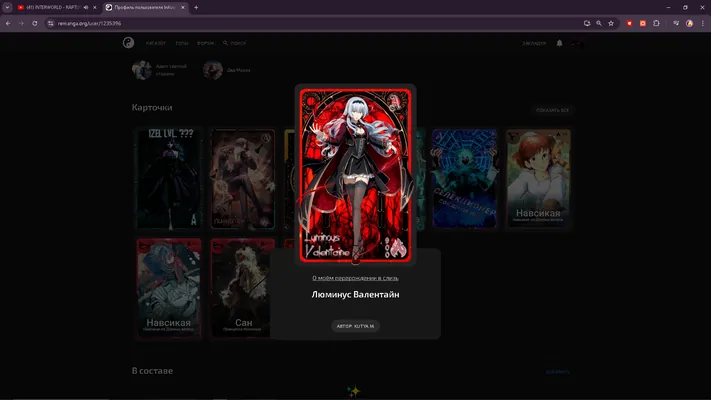This screenshot has height=400, width=711.
Task: Open the browser extensions puzzle icon
Action: [x=656, y=23]
